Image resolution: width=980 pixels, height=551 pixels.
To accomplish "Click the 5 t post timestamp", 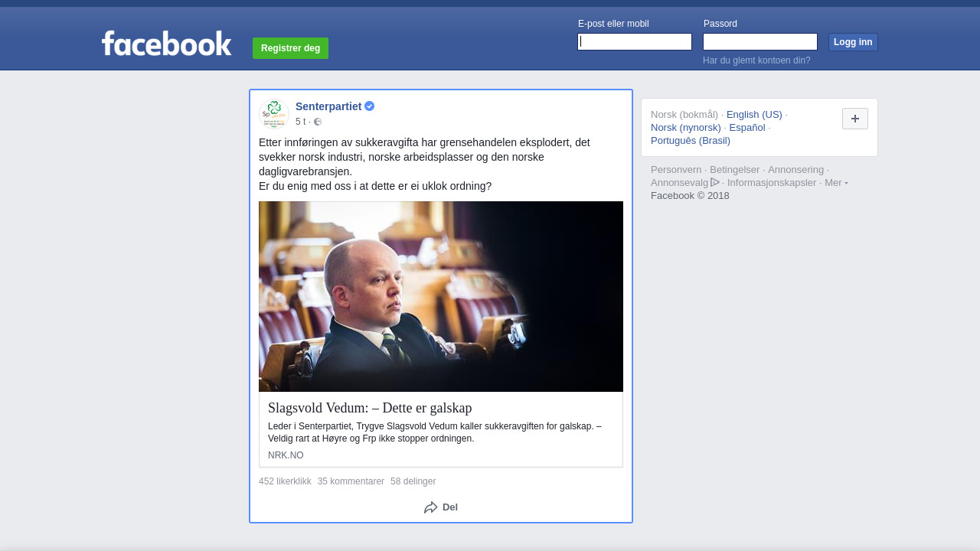I will tap(300, 122).
